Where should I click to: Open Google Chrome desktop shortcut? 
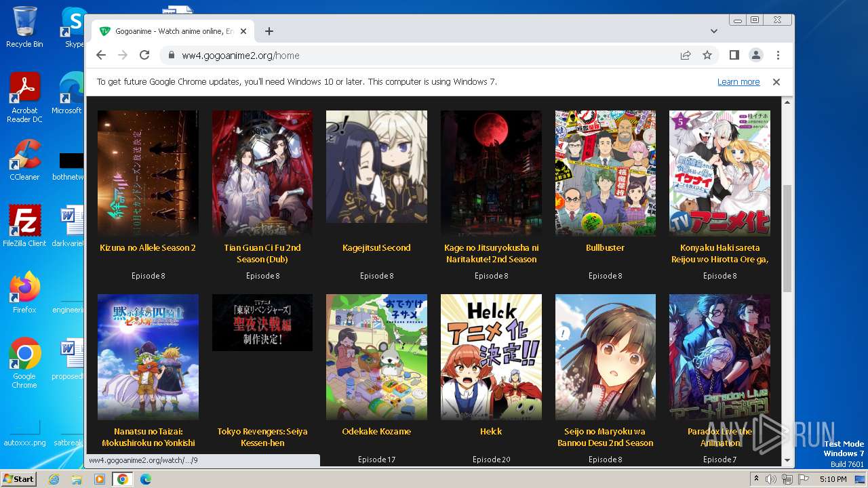[x=24, y=363]
